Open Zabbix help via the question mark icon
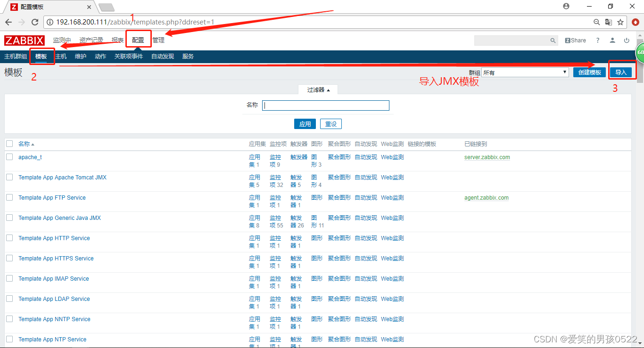This screenshot has width=644, height=348. pos(597,40)
